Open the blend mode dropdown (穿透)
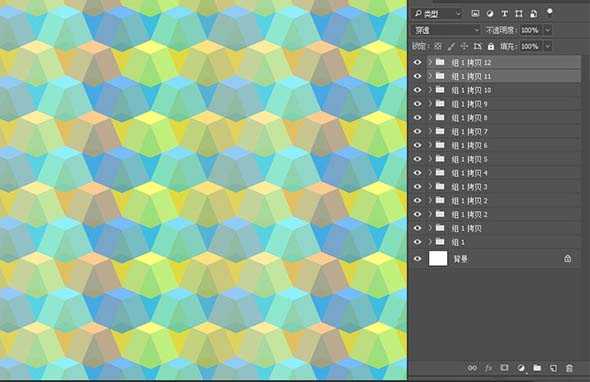The image size is (590, 382). (447, 30)
